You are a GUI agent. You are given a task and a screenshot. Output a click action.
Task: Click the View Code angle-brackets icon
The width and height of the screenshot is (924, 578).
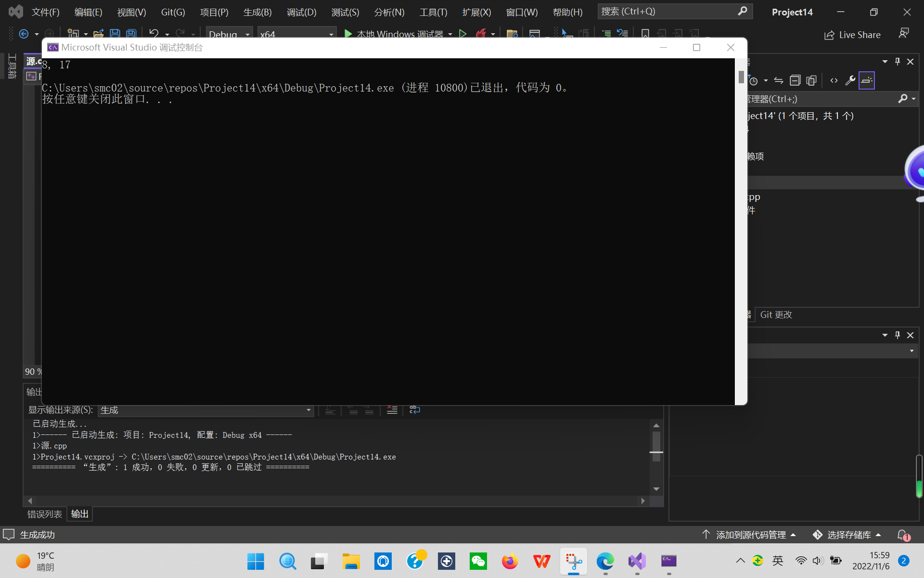click(x=834, y=80)
